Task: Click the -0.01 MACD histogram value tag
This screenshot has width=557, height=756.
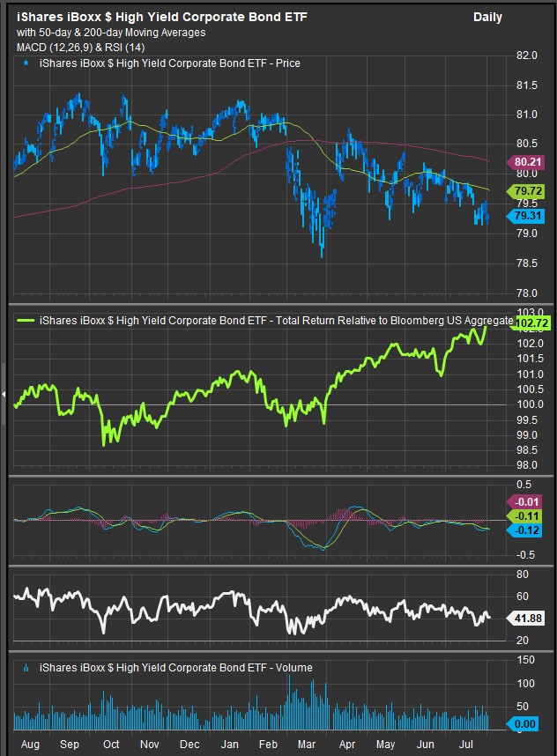Action: 524,501
